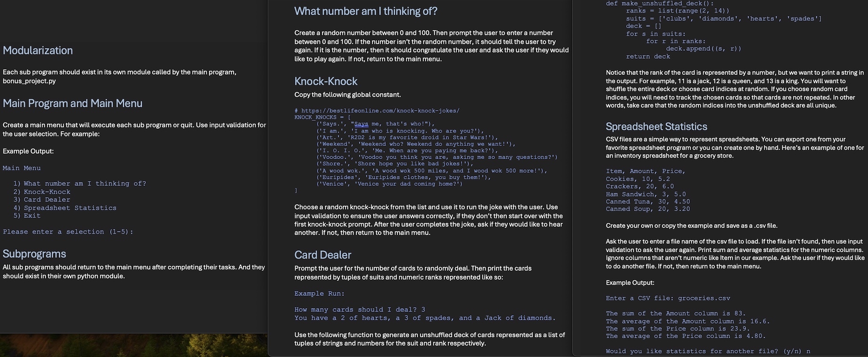Click 'The sum of the Amount column is 83.' line
The width and height of the screenshot is (868, 357).
676,314
